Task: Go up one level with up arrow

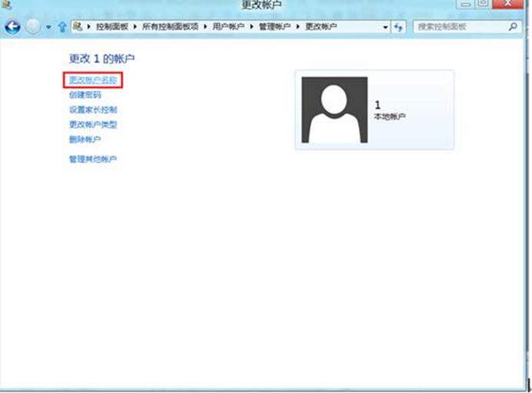Action: coord(62,27)
